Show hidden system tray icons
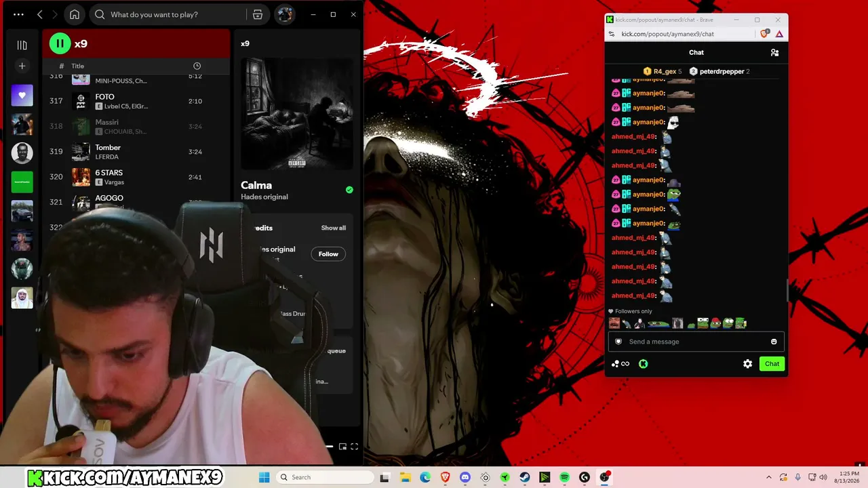 pyautogui.click(x=768, y=477)
